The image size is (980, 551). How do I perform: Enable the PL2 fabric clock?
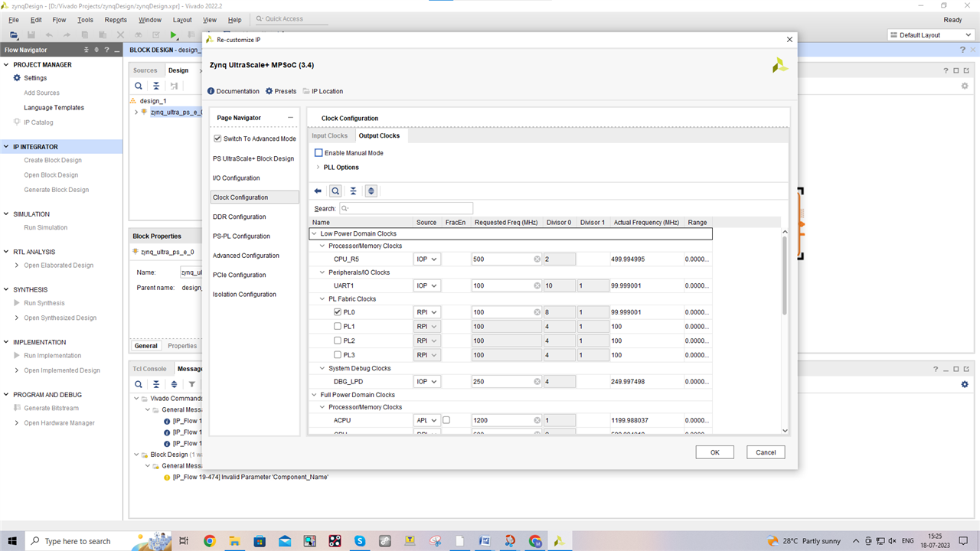coord(338,341)
